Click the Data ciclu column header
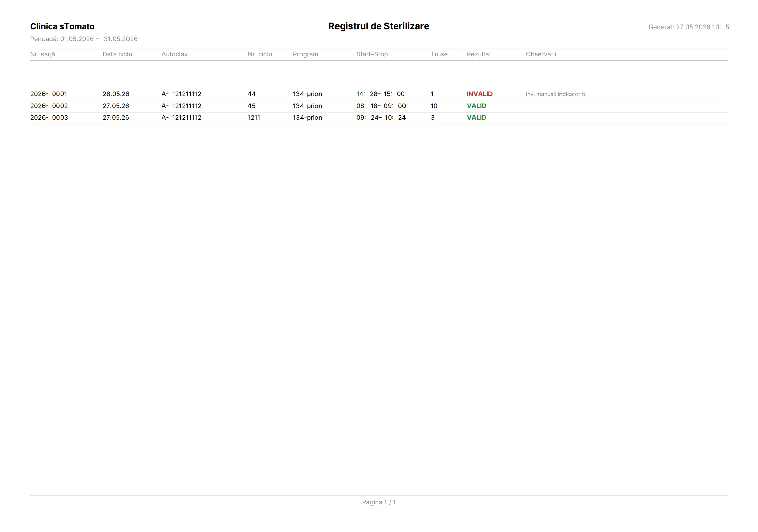The width and height of the screenshot is (758, 532). [x=117, y=54]
